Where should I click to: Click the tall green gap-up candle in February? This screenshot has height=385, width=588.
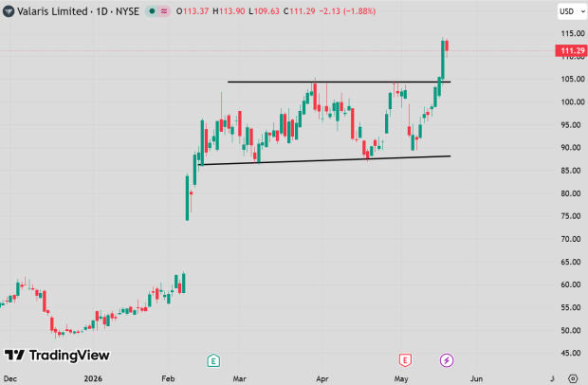[x=187, y=197]
